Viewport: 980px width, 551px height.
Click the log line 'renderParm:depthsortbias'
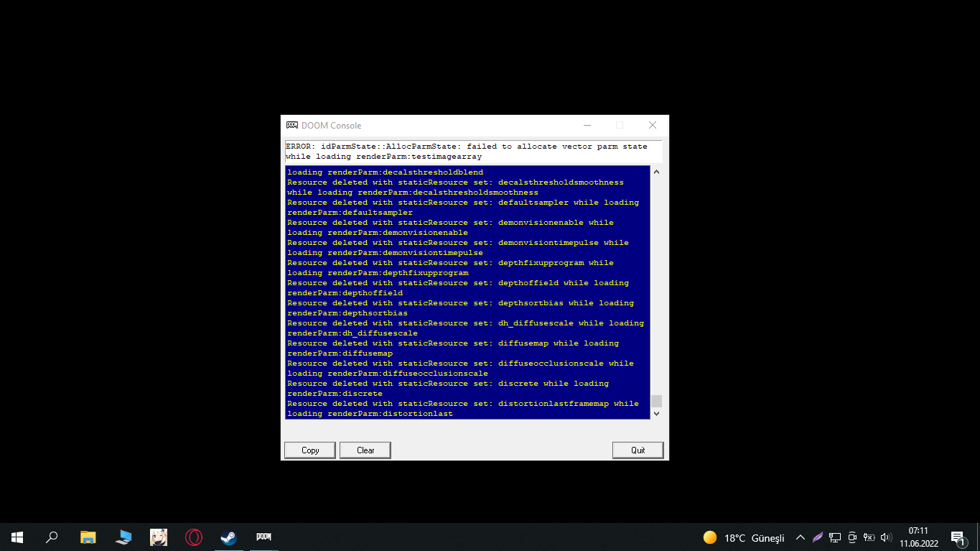click(x=347, y=313)
